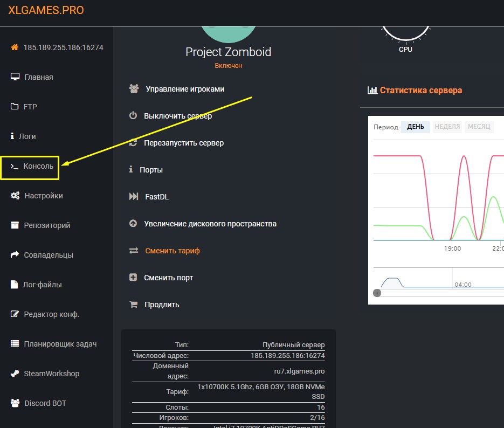Click the plus square icon for Сменить порт
Viewport: 504px width, 428px height.
click(133, 277)
